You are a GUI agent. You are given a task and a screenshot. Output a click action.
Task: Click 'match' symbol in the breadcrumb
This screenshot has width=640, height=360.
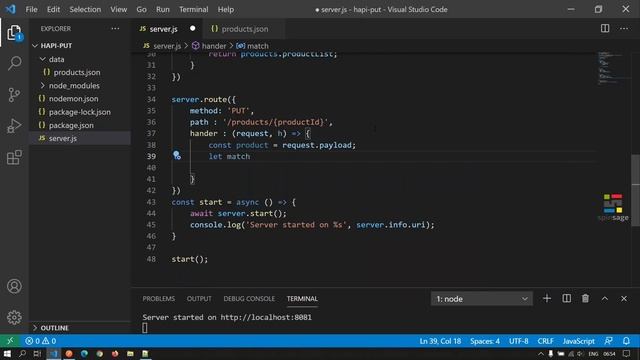tap(258, 46)
